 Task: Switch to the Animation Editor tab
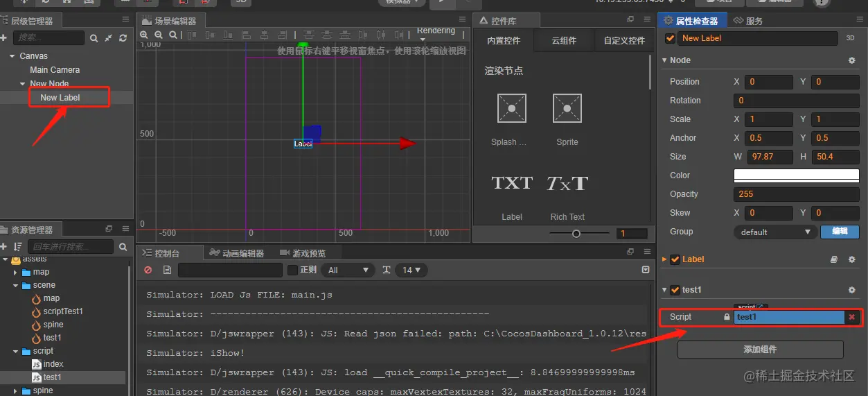tap(237, 253)
